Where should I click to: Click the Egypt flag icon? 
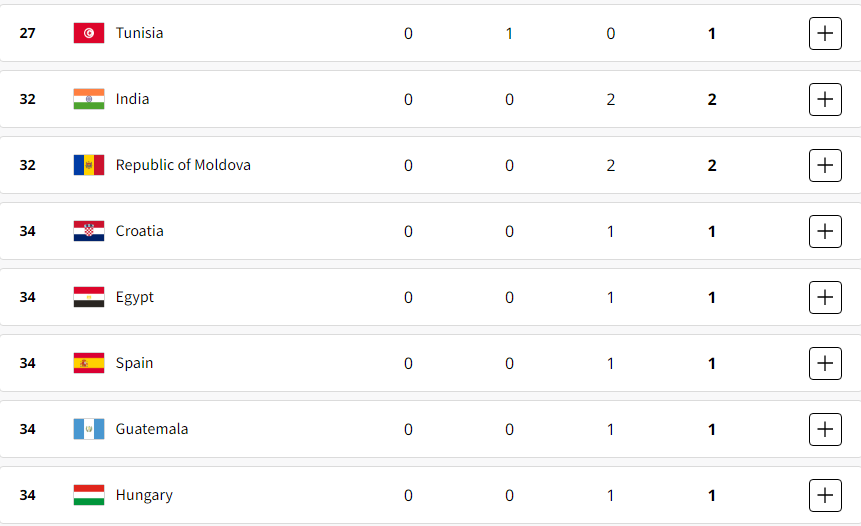tap(89, 297)
